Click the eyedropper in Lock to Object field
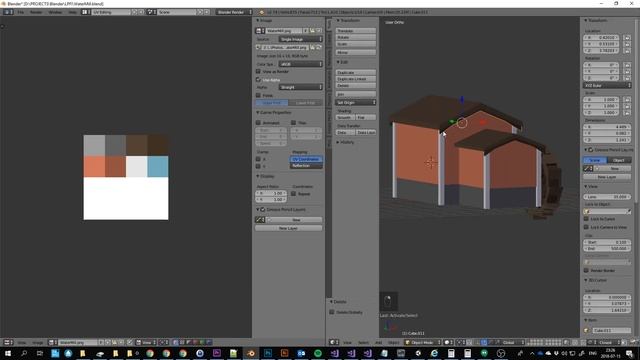Screen dimensions: 640x360 (629, 211)
